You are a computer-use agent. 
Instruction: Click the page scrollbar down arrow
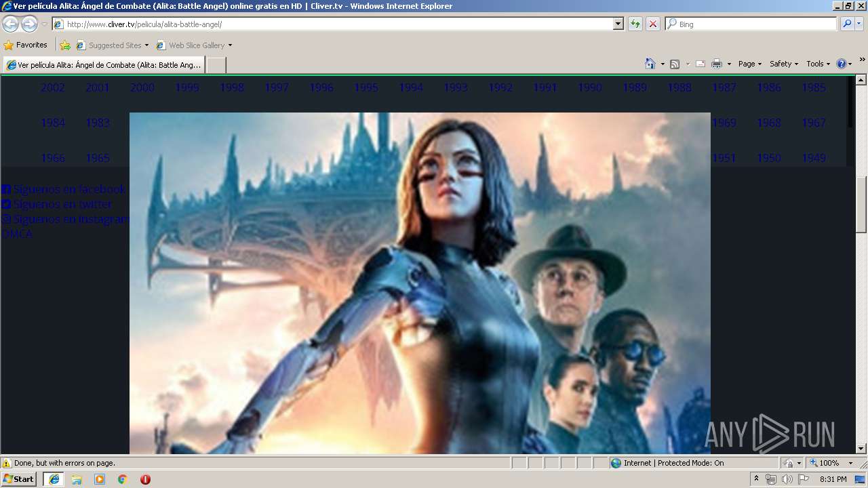861,448
